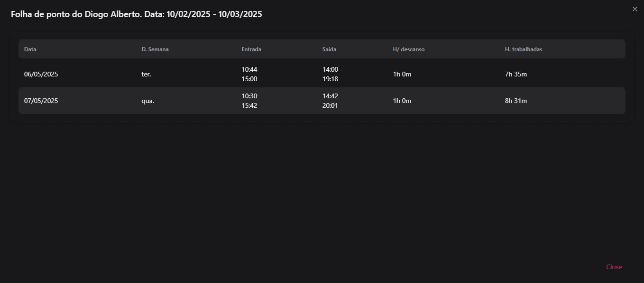Click the H/ descanso column header
The image size is (644, 283).
[x=409, y=49]
